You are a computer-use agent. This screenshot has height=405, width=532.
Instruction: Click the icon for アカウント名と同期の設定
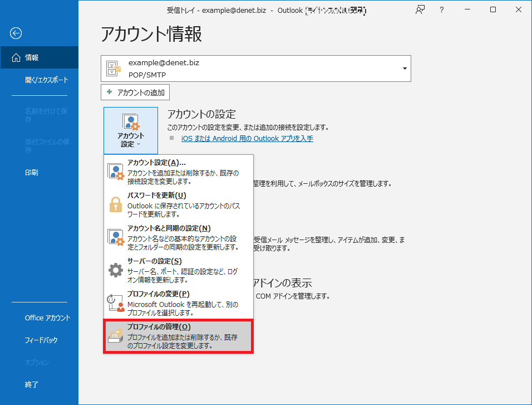116,237
